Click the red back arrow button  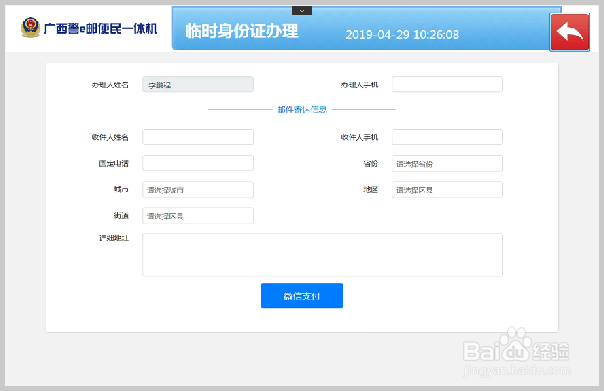pyautogui.click(x=570, y=32)
